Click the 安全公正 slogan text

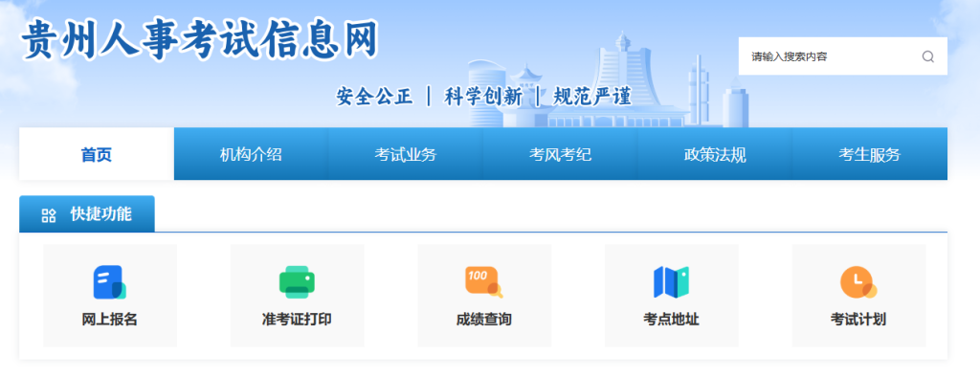click(x=374, y=97)
